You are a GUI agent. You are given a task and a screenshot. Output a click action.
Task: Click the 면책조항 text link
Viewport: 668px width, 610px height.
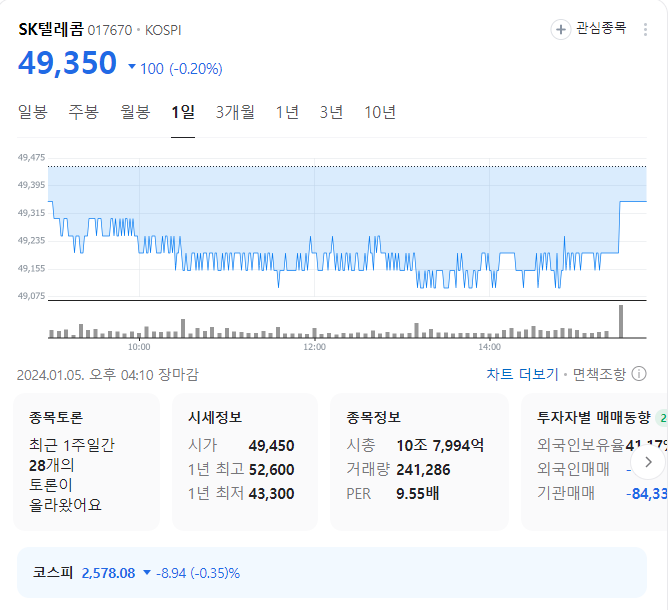[x=599, y=374]
